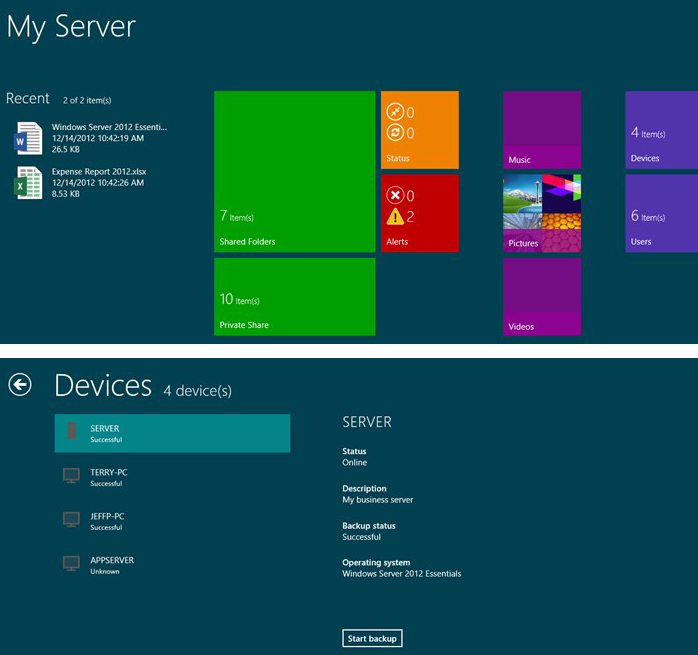Open the Devices tile showing 4 items
Viewport: 698px width, 655px height.
point(661,129)
